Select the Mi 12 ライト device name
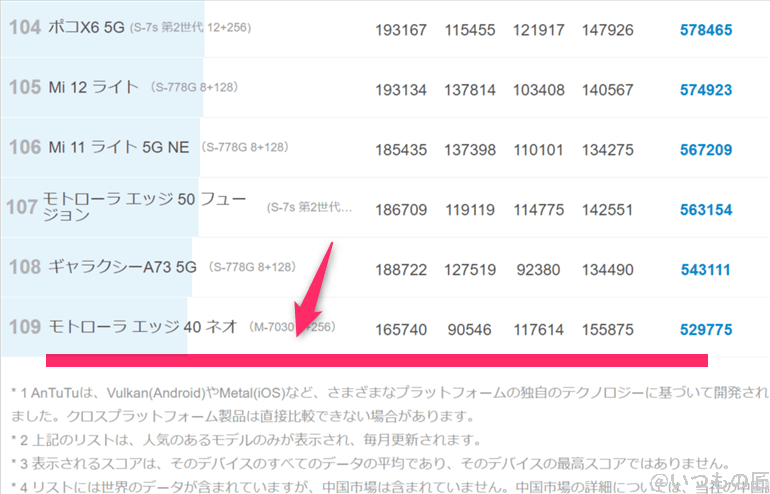Viewport: 770px width, 494px height. tap(94, 87)
